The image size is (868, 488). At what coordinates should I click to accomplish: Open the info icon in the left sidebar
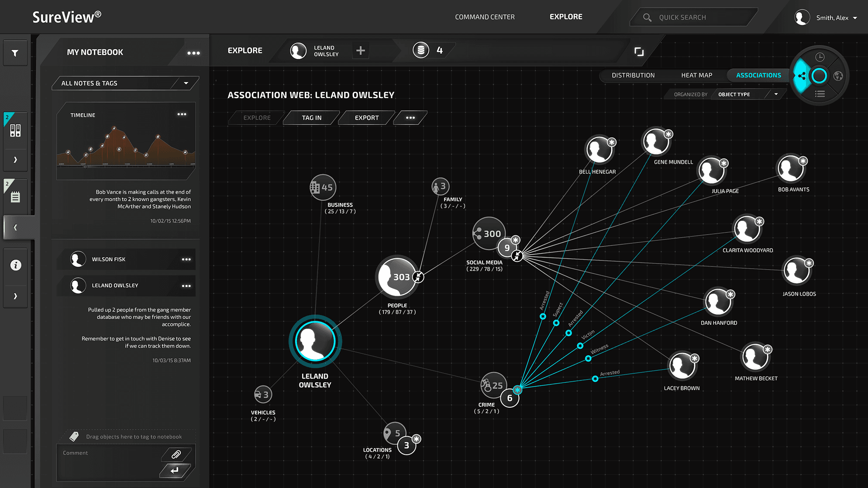tap(16, 265)
